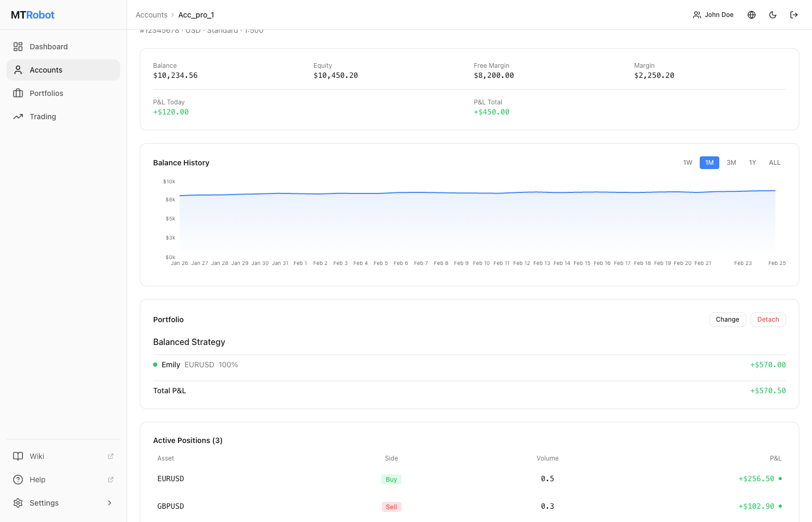This screenshot has width=812, height=522.
Task: Switch balance chart to 1Y range
Action: point(752,163)
